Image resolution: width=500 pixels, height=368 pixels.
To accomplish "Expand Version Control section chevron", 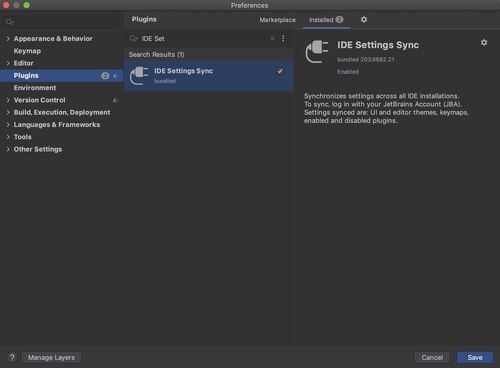I will 8,100.
